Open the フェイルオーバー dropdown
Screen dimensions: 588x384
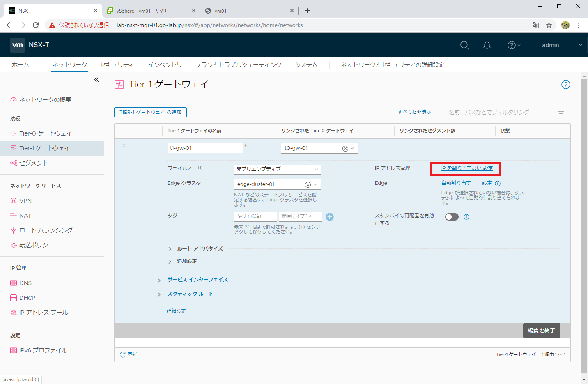(277, 169)
